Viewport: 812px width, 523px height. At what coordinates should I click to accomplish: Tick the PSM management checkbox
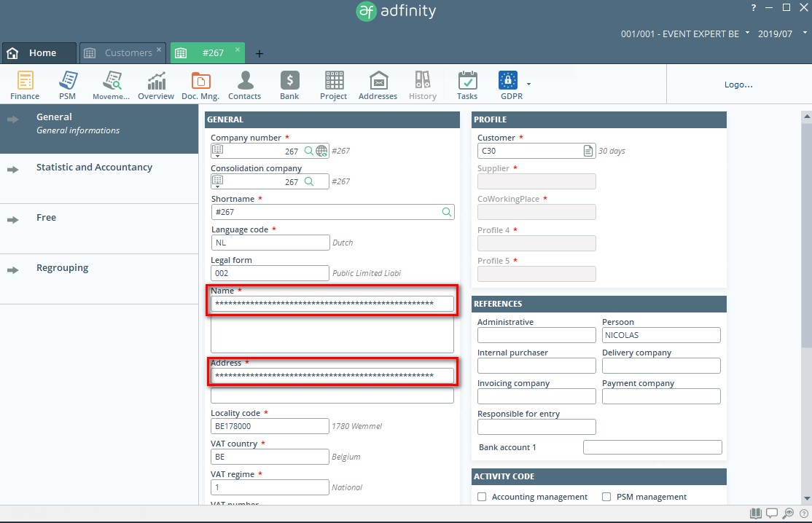coord(606,497)
